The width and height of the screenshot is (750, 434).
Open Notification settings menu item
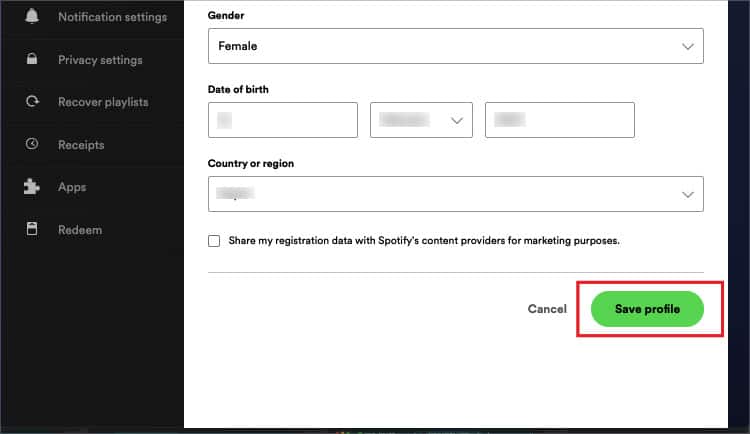pos(112,17)
